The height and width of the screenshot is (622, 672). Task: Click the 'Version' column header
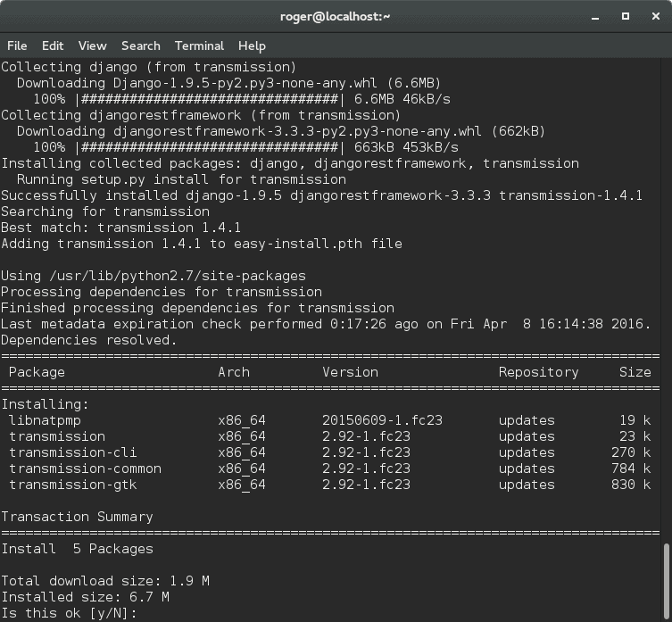[x=351, y=372]
